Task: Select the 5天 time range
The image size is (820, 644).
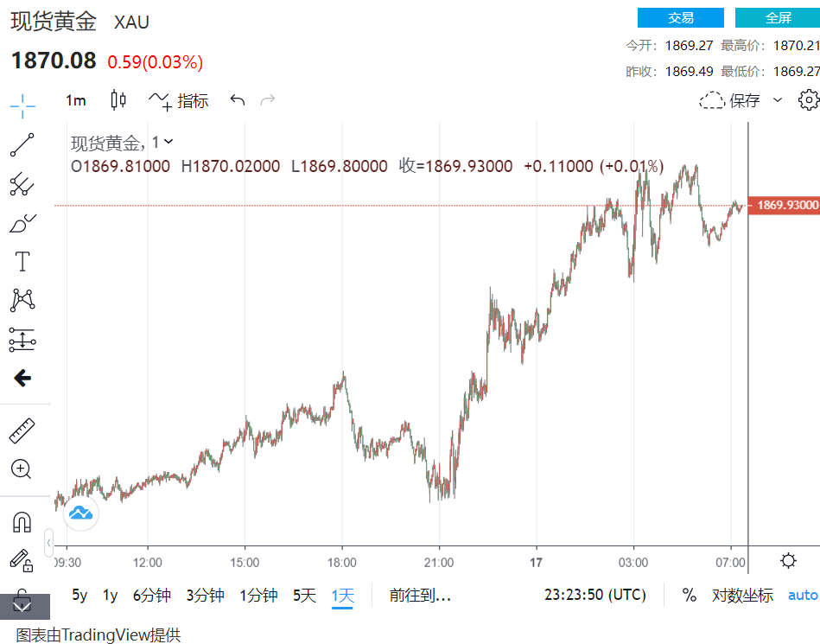Action: pyautogui.click(x=304, y=595)
